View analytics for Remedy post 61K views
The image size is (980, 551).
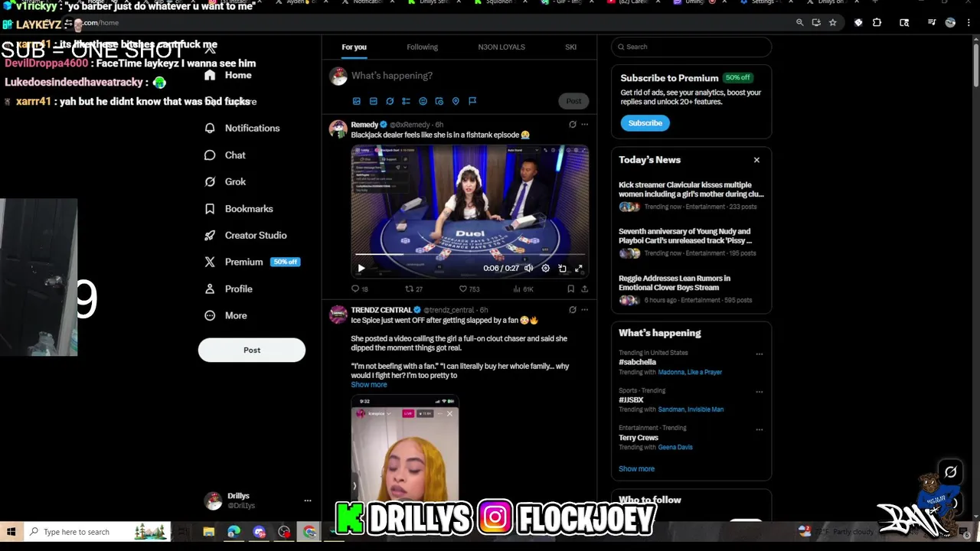click(x=523, y=289)
